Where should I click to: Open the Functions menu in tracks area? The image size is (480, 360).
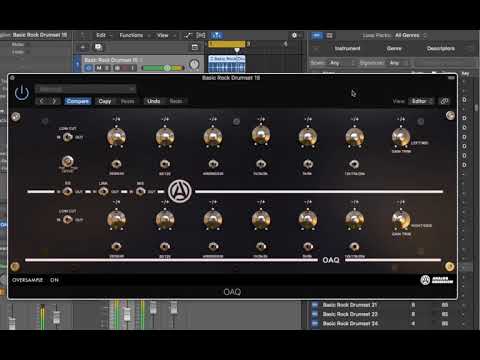click(x=134, y=35)
